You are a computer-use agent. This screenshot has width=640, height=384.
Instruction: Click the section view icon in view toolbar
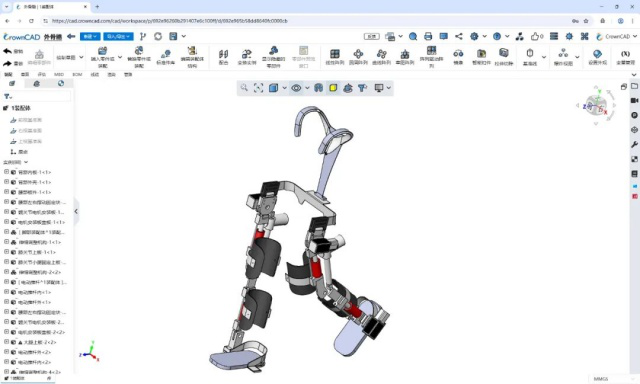point(318,88)
